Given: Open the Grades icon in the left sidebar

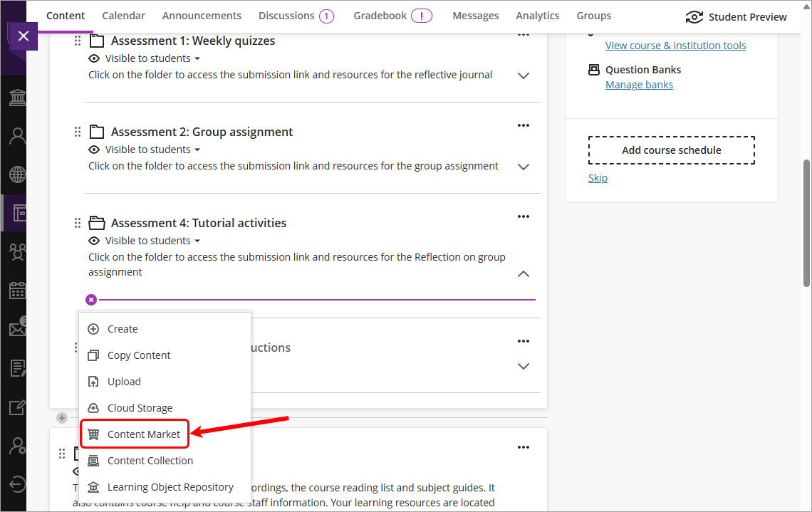Looking at the screenshot, I should pos(16,367).
